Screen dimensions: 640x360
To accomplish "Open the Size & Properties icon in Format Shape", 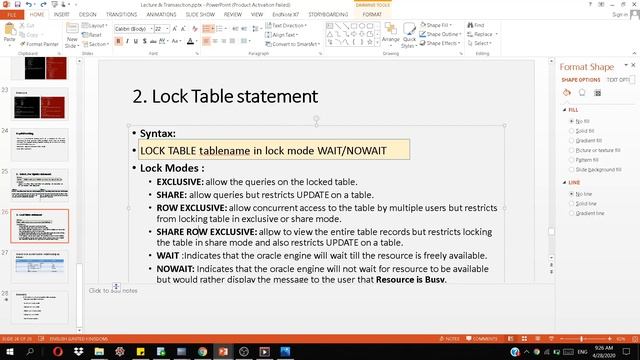I will coord(598,93).
